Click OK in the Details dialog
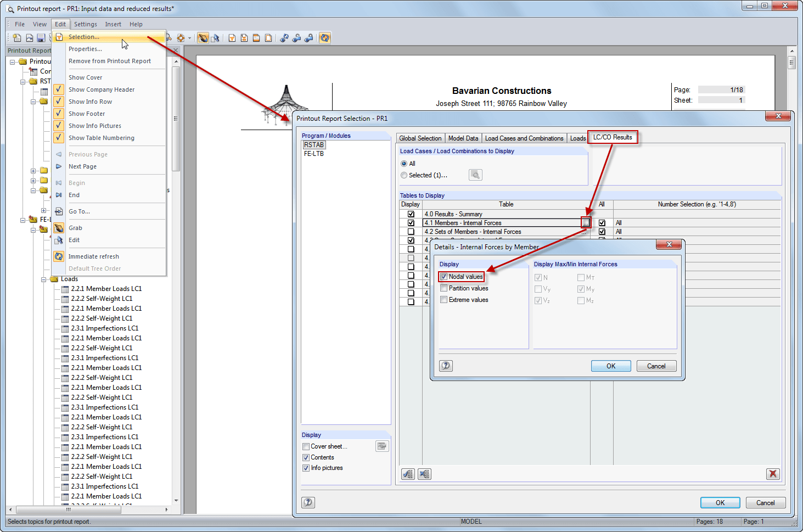The height and width of the screenshot is (532, 803). [611, 366]
